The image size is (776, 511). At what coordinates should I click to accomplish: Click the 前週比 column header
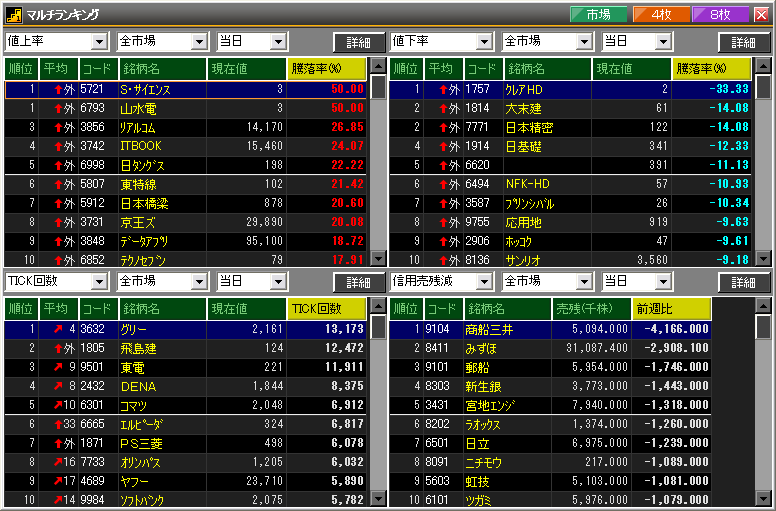click(x=672, y=309)
